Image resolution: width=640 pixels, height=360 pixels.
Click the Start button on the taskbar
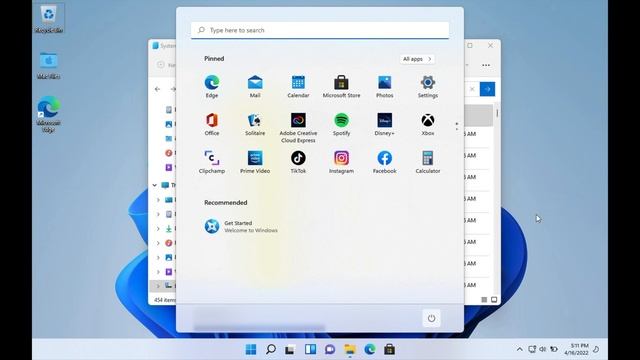point(251,349)
